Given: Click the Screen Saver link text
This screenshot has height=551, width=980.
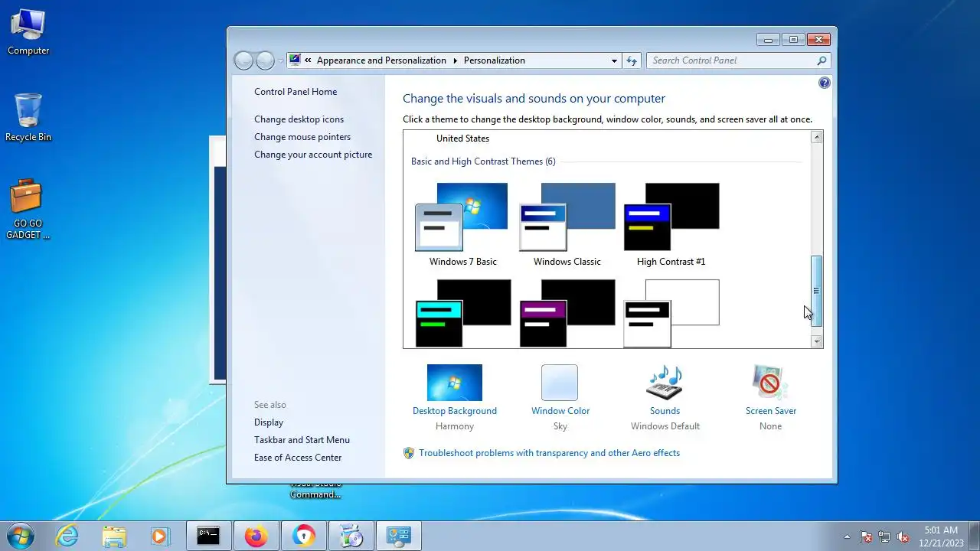Looking at the screenshot, I should point(771,411).
